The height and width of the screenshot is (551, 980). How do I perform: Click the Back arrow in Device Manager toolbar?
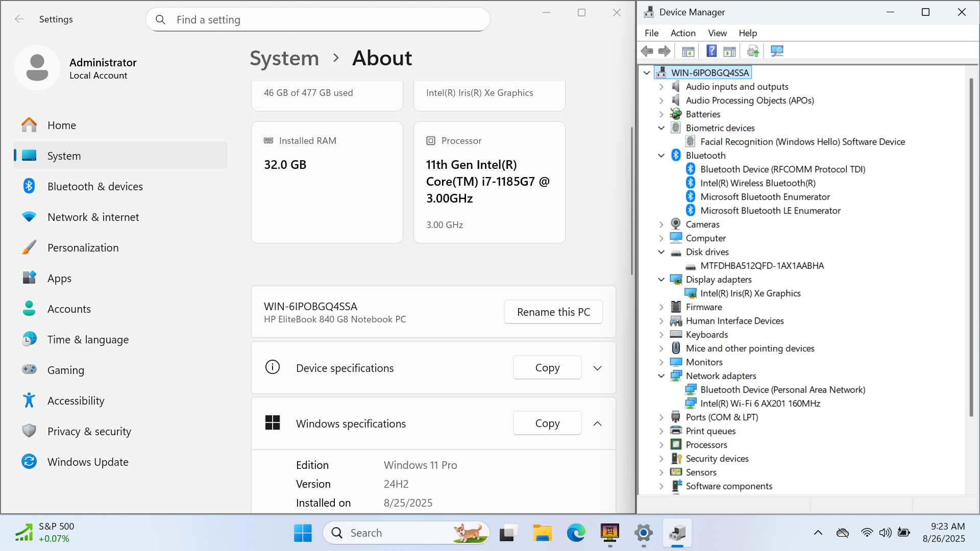[647, 51]
